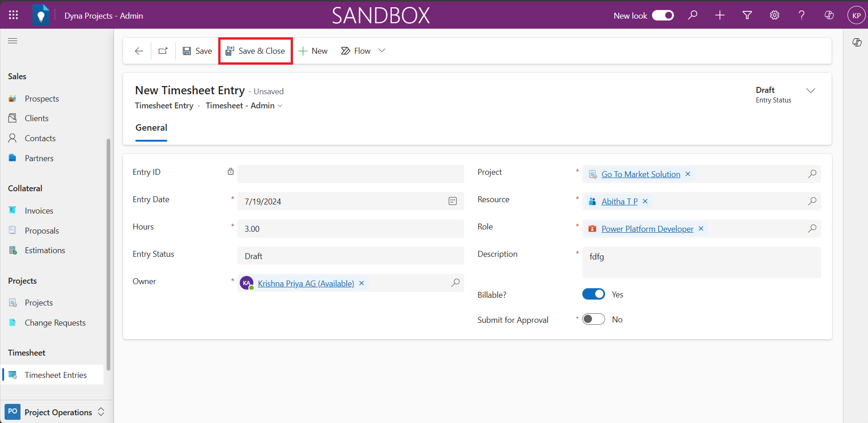Screen dimensions: 868x423
Task: Open Copilot from the header icon
Action: 828,15
